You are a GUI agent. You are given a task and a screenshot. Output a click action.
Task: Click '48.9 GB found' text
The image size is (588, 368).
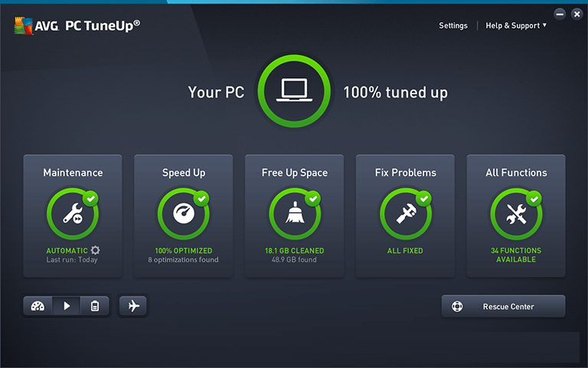[294, 259]
